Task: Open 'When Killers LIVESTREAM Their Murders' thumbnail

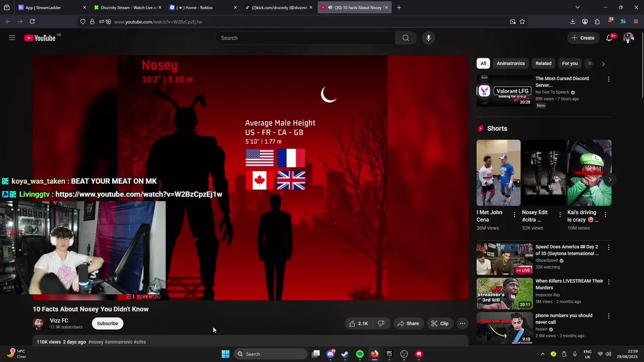Action: pos(504,293)
